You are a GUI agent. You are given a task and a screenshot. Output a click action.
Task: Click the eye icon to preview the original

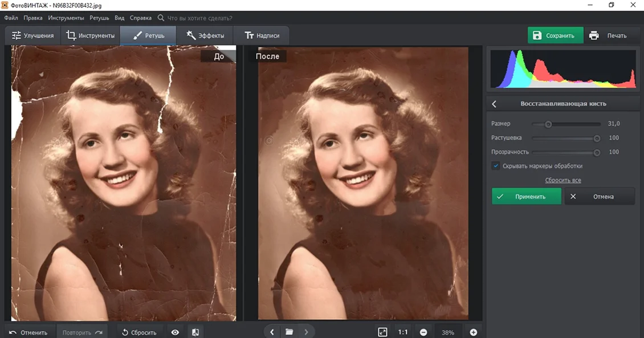click(x=175, y=332)
